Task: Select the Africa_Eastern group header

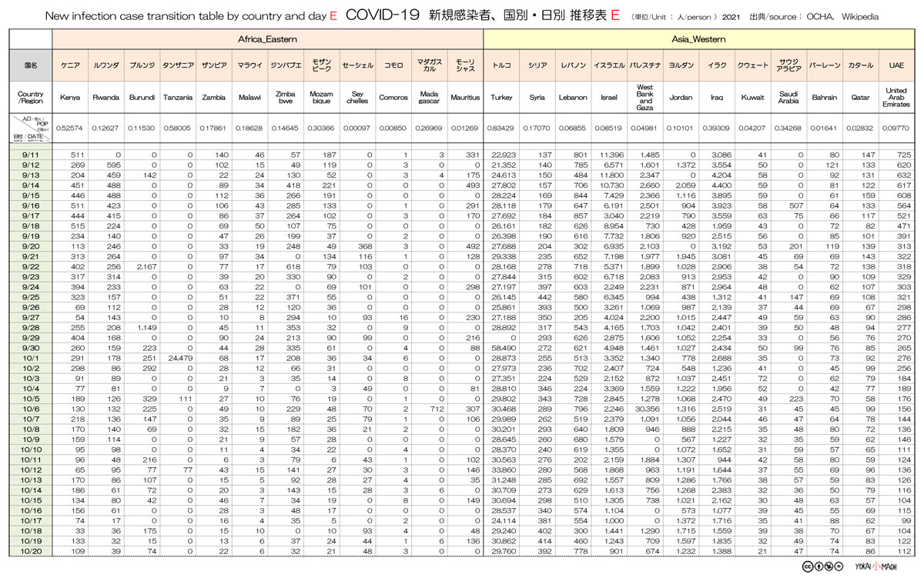Action: pyautogui.click(x=268, y=38)
